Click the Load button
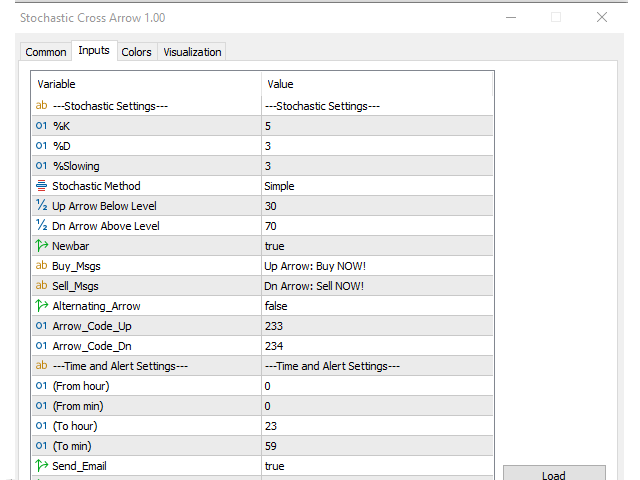 (x=554, y=473)
